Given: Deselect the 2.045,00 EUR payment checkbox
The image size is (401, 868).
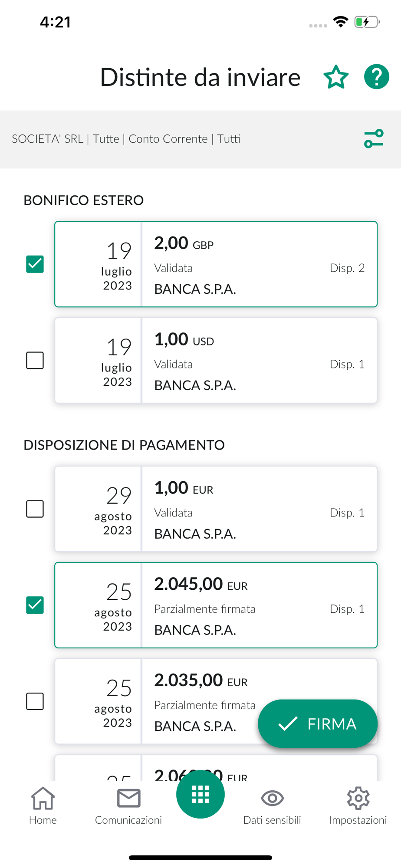Looking at the screenshot, I should (35, 605).
